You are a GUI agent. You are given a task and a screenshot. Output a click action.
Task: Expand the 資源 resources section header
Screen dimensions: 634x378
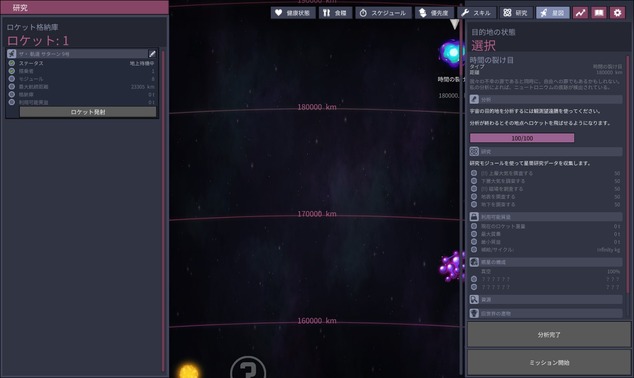(546, 299)
